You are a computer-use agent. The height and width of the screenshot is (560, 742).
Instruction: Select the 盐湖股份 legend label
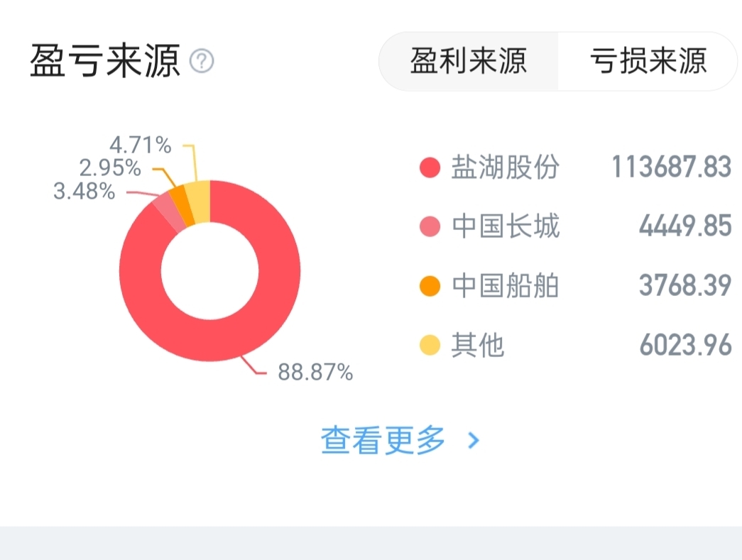point(506,168)
